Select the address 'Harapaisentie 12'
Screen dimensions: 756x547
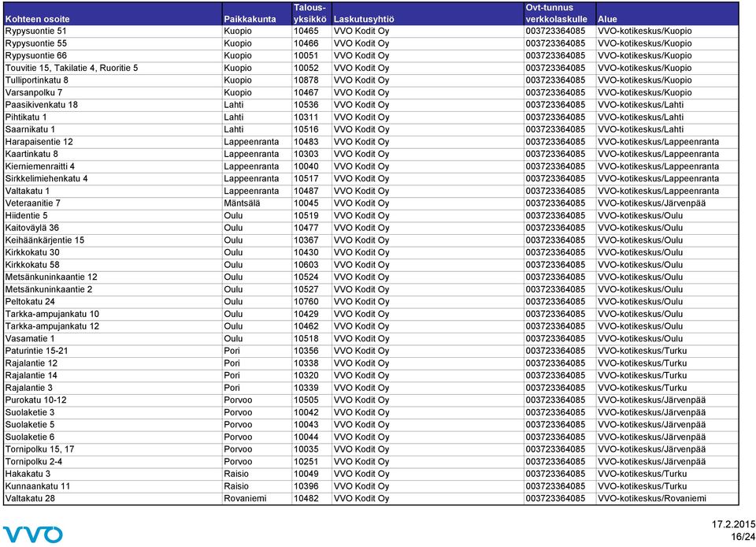coord(39,142)
